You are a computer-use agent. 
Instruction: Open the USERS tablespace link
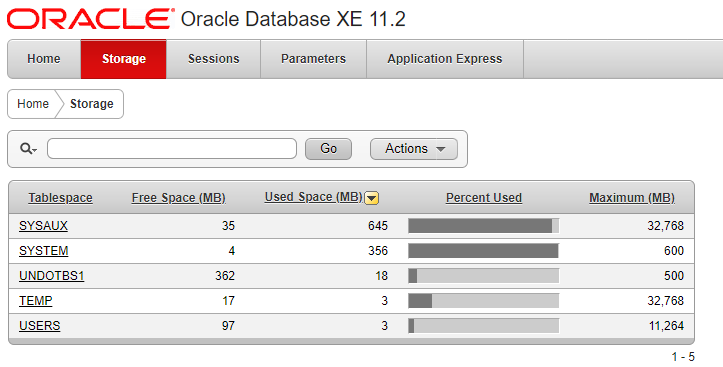click(40, 326)
